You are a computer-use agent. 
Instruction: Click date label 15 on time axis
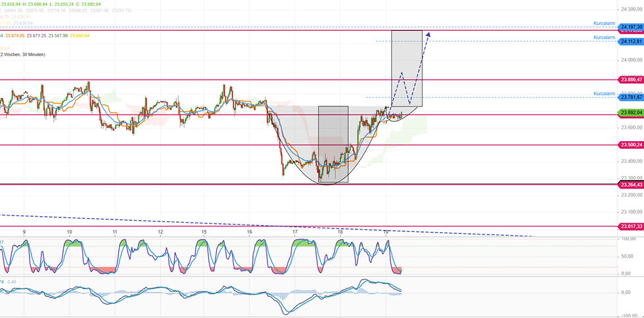click(204, 232)
